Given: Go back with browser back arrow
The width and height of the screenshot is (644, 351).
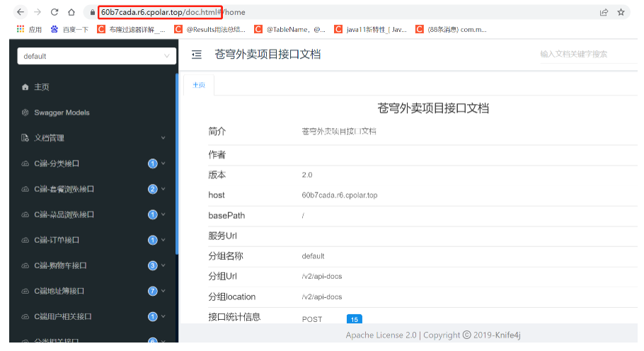Looking at the screenshot, I should (21, 12).
